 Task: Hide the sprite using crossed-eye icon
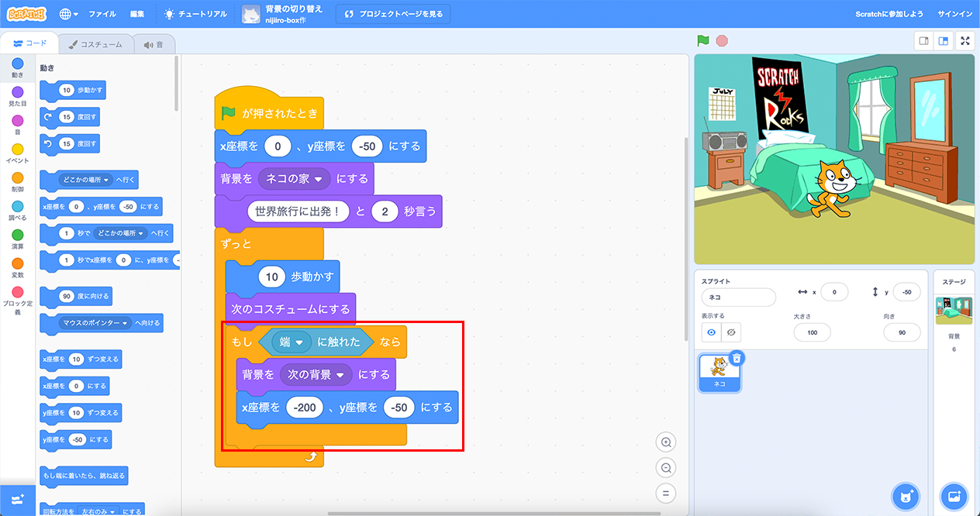[730, 332]
